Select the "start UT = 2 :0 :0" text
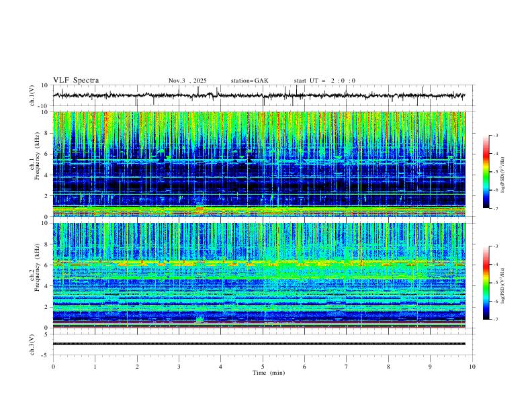The image size is (532, 411). 324,81
